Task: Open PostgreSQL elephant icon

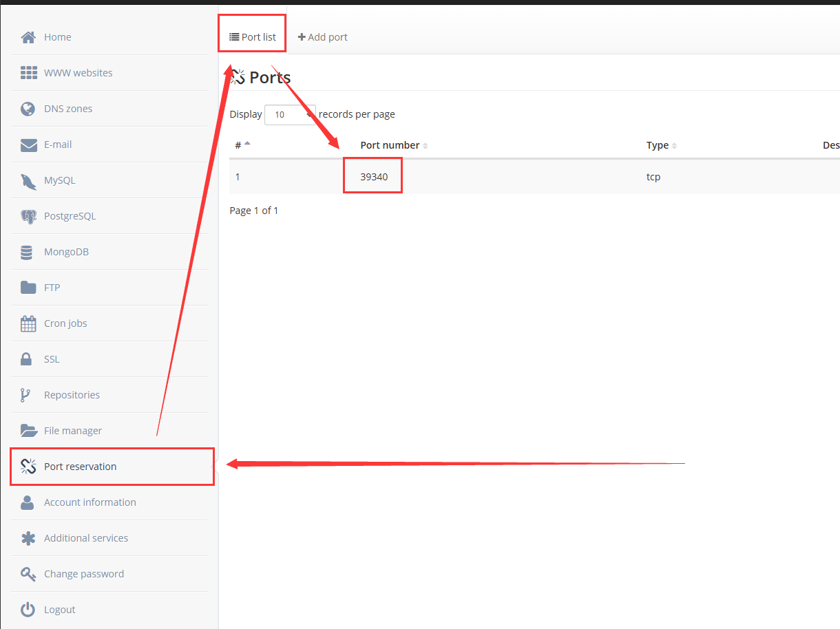Action: pyautogui.click(x=28, y=216)
